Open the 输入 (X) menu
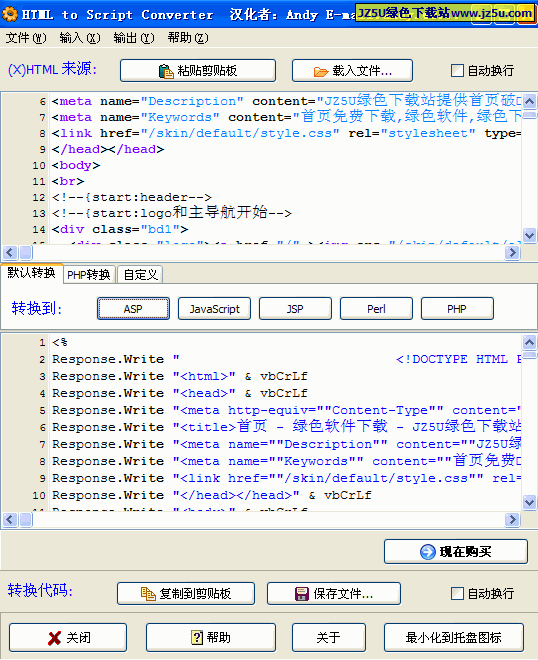Screen dimensions: 538x660 click(80, 38)
